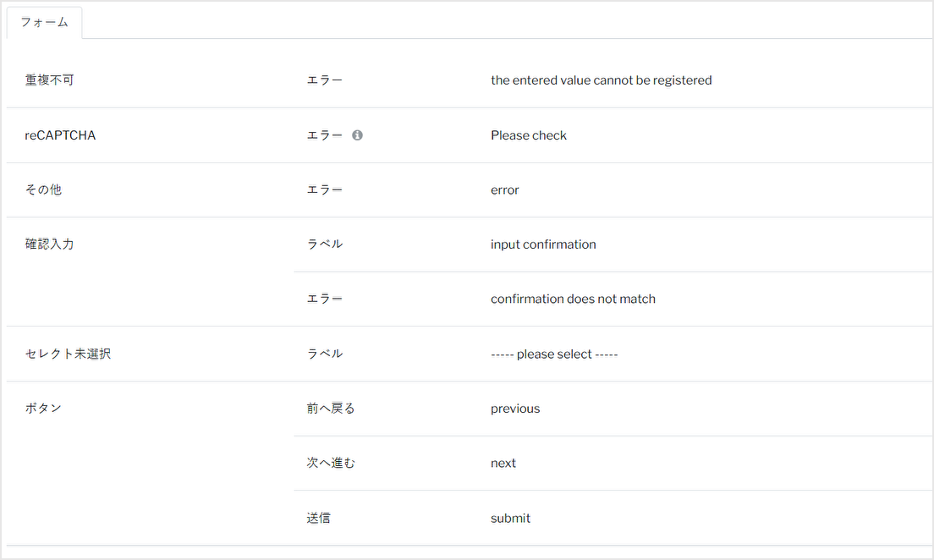The height and width of the screenshot is (560, 934).
Task: Switch to the フォーム tab
Action: [x=44, y=23]
